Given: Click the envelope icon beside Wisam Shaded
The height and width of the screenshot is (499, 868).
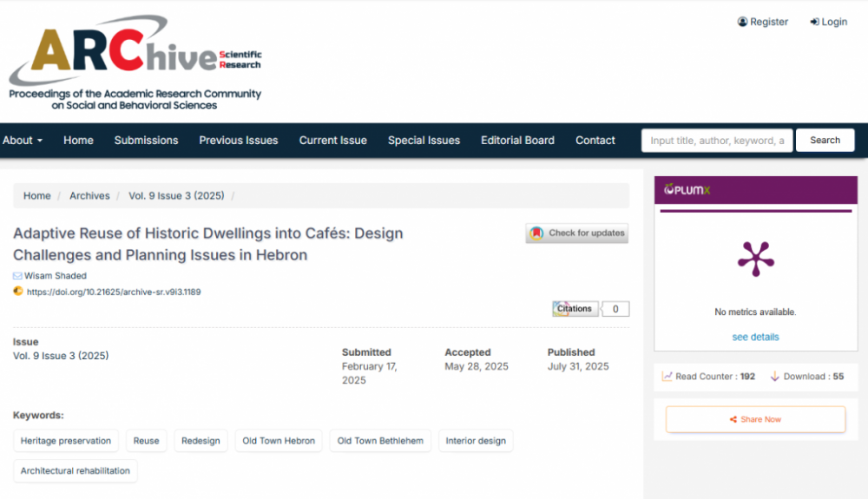Looking at the screenshot, I should point(17,275).
